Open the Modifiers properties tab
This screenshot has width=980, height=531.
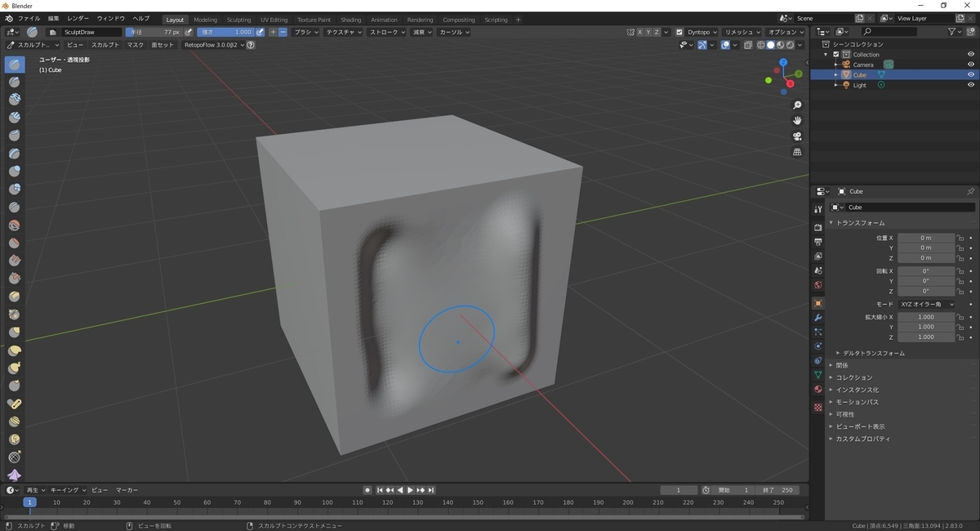click(818, 318)
